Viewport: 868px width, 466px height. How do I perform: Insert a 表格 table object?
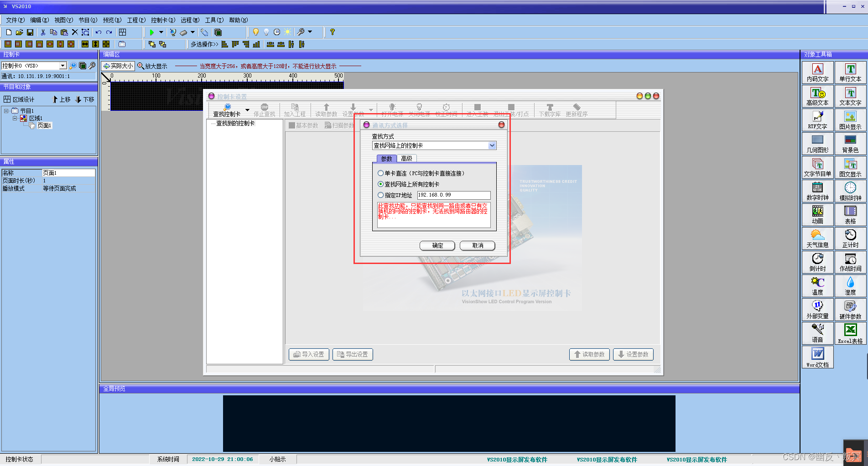click(851, 215)
